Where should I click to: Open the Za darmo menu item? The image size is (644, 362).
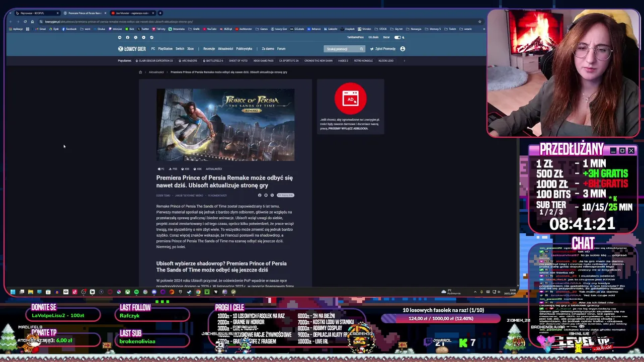pyautogui.click(x=268, y=49)
